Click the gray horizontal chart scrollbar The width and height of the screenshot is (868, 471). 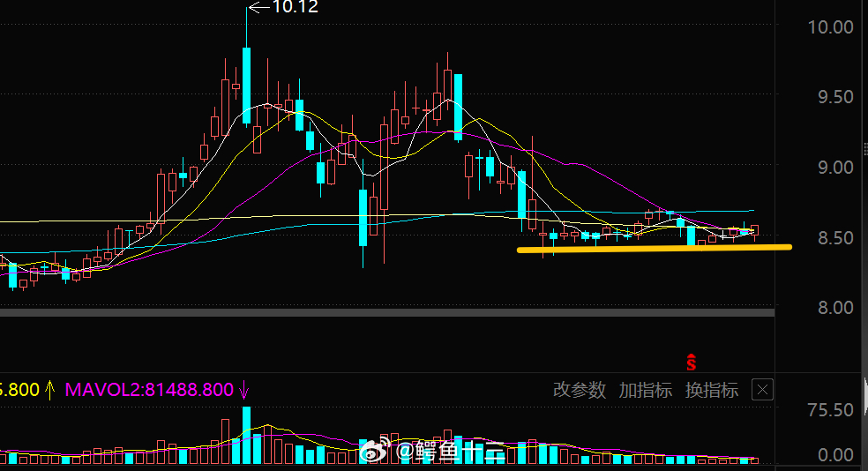(x=387, y=313)
